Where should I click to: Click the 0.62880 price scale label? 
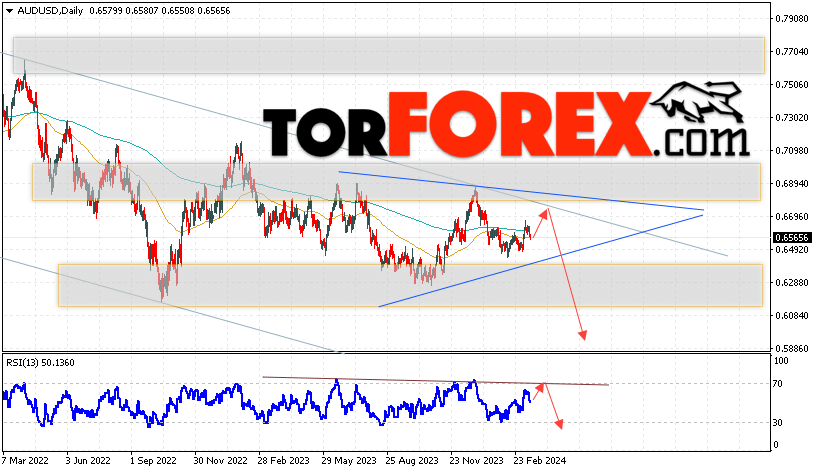(792, 283)
